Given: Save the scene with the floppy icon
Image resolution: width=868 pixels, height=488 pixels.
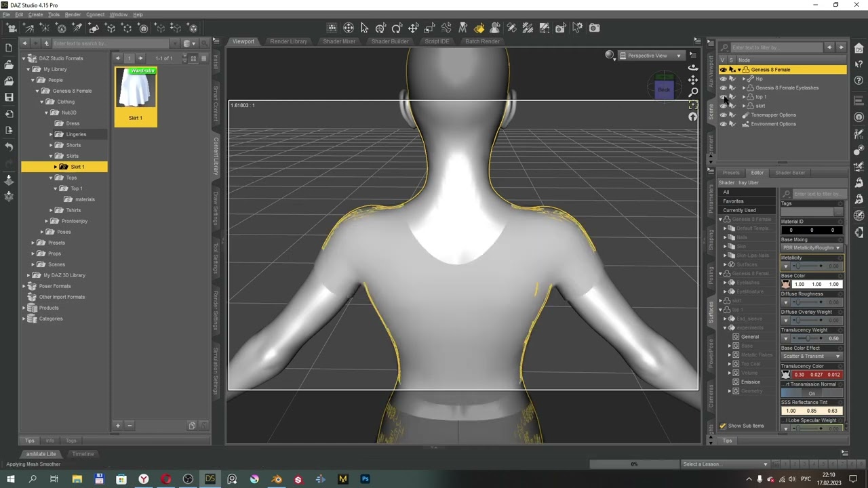Looking at the screenshot, I should [x=9, y=97].
